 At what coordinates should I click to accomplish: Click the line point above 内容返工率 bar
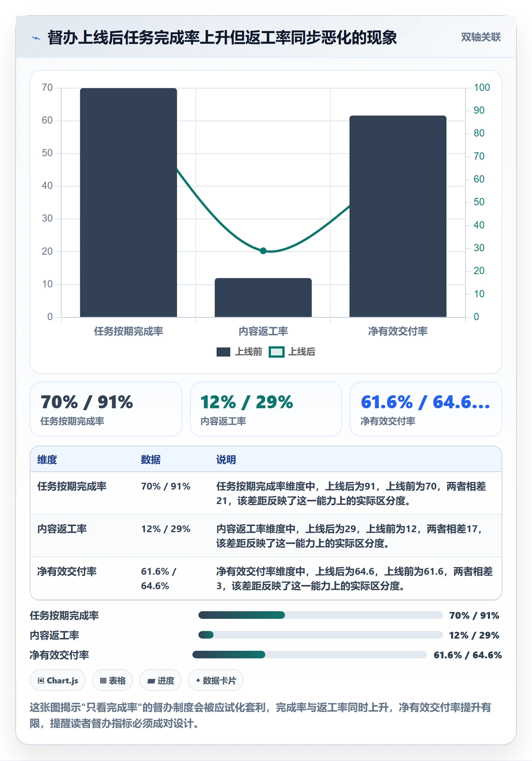pyautogui.click(x=263, y=250)
